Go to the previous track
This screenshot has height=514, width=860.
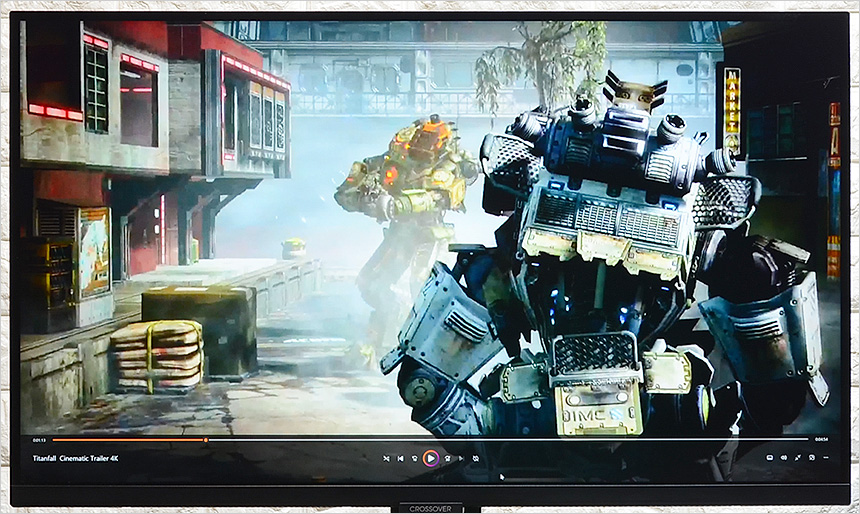[401, 458]
